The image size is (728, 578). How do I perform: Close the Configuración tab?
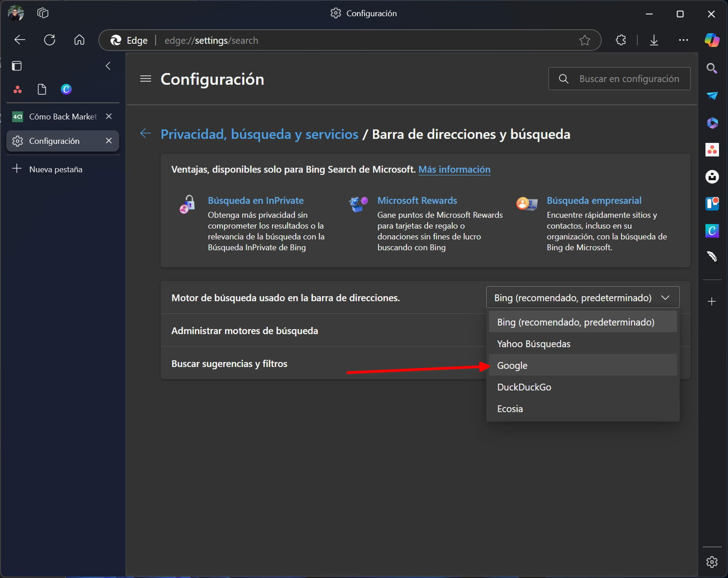(x=109, y=141)
